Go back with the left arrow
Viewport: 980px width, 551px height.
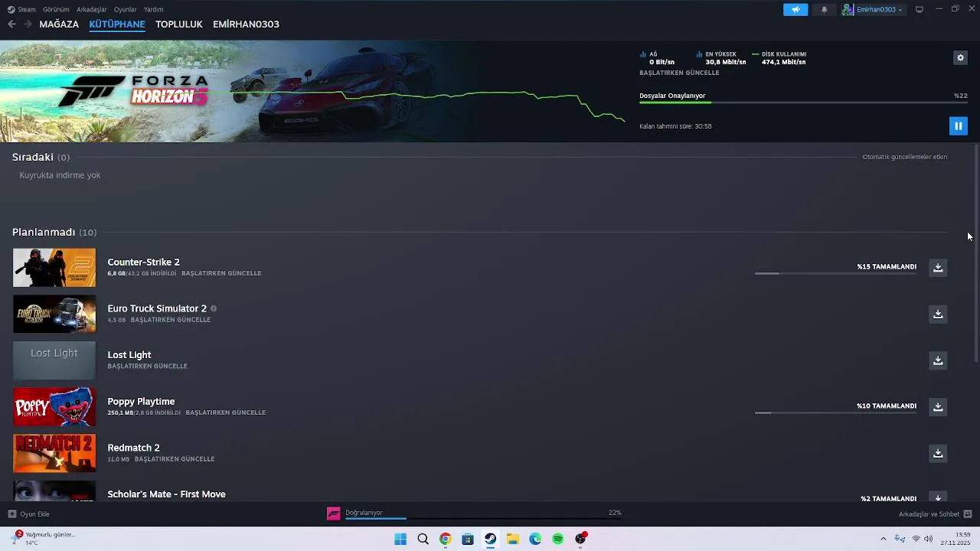(x=11, y=24)
